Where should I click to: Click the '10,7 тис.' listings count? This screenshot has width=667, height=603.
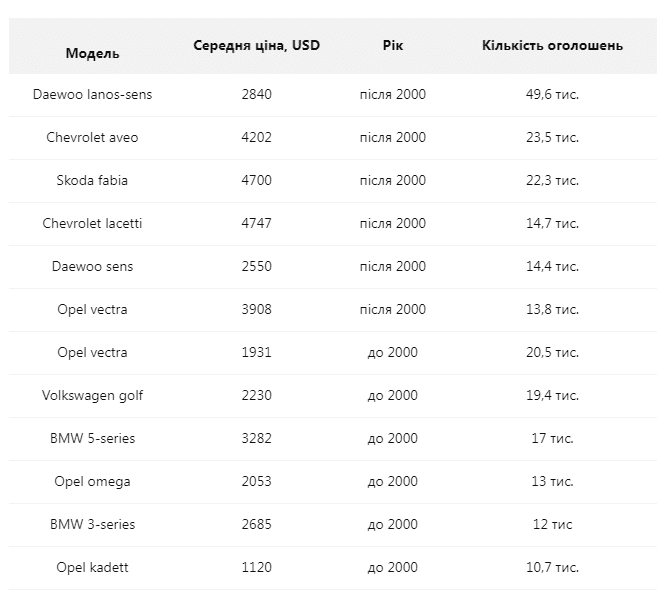(x=552, y=567)
